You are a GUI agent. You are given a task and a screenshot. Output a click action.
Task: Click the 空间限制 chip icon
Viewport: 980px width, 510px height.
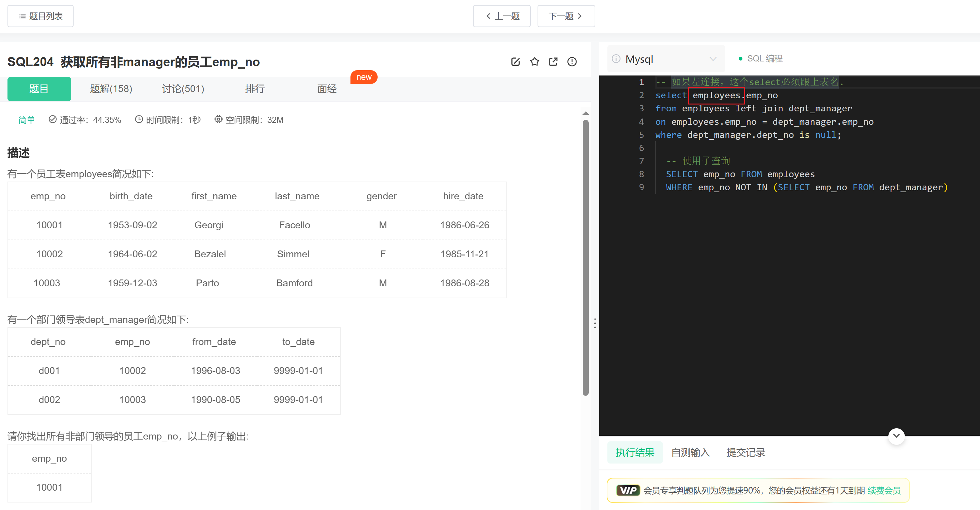pos(218,119)
